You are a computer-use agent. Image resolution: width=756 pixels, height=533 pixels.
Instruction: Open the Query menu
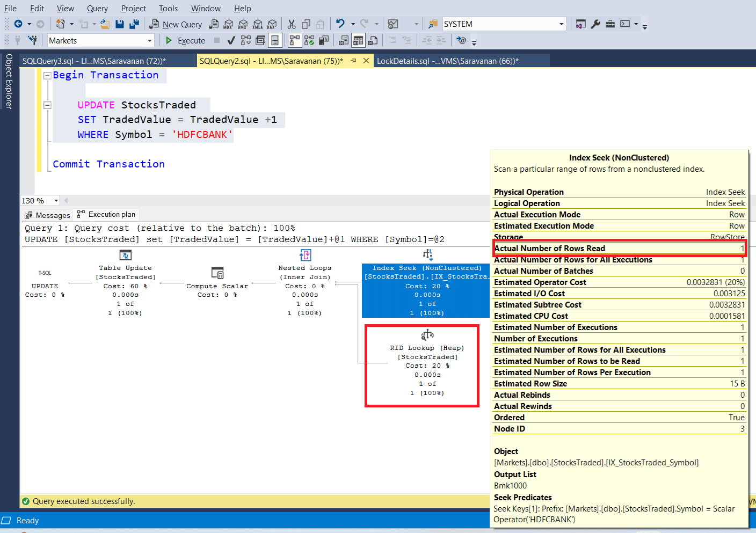pos(97,9)
